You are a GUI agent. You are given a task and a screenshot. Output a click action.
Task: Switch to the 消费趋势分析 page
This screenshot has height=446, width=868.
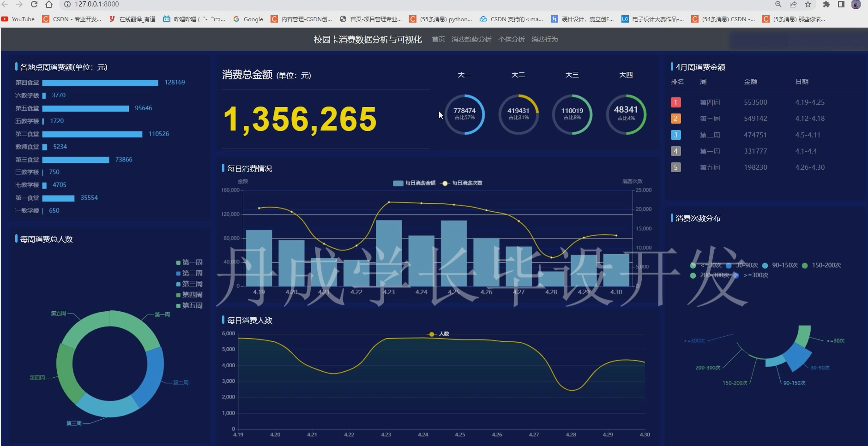click(471, 40)
